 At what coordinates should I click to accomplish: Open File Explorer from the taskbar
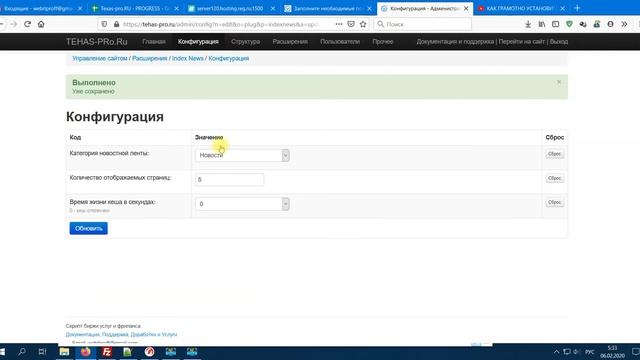(64, 352)
